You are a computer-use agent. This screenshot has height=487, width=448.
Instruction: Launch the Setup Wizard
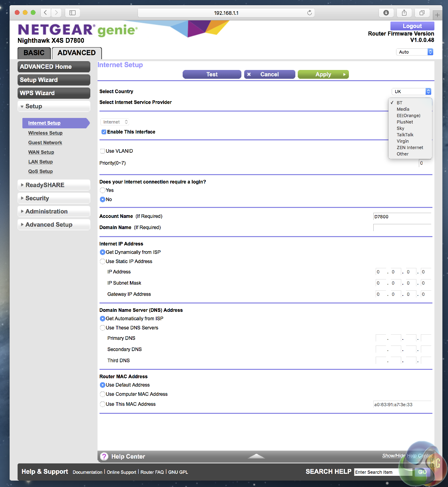[x=54, y=80]
